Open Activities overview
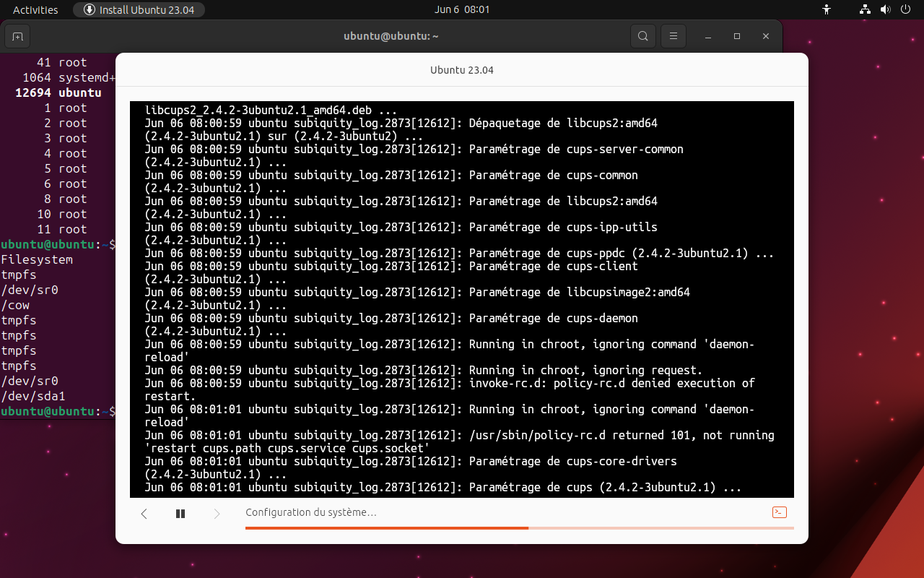This screenshot has height=578, width=924. [x=35, y=9]
